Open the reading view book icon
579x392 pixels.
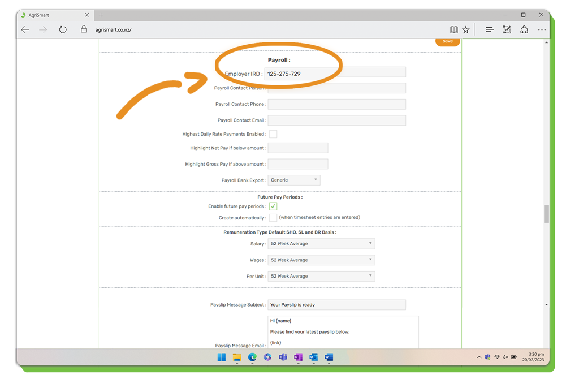(x=453, y=30)
